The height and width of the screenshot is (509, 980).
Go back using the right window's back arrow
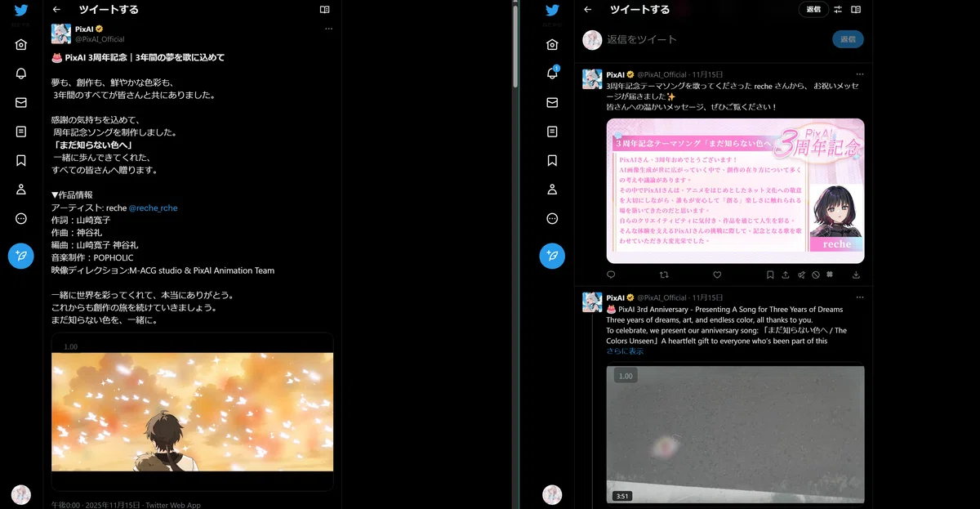[x=587, y=10]
